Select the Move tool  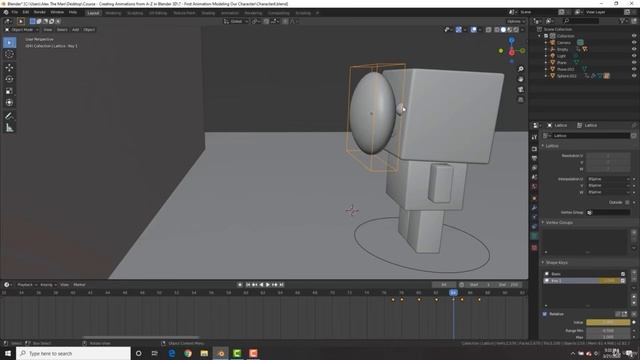(9, 67)
